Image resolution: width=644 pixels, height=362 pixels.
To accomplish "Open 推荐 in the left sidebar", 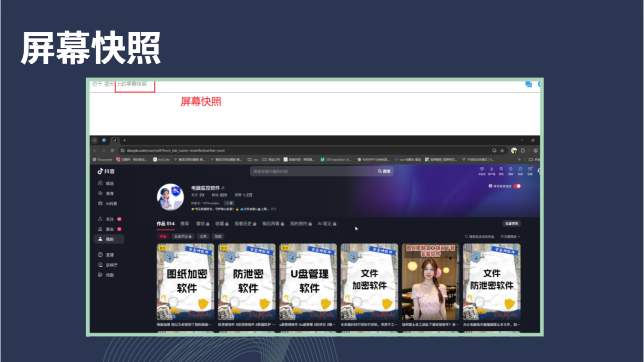I will (106, 194).
